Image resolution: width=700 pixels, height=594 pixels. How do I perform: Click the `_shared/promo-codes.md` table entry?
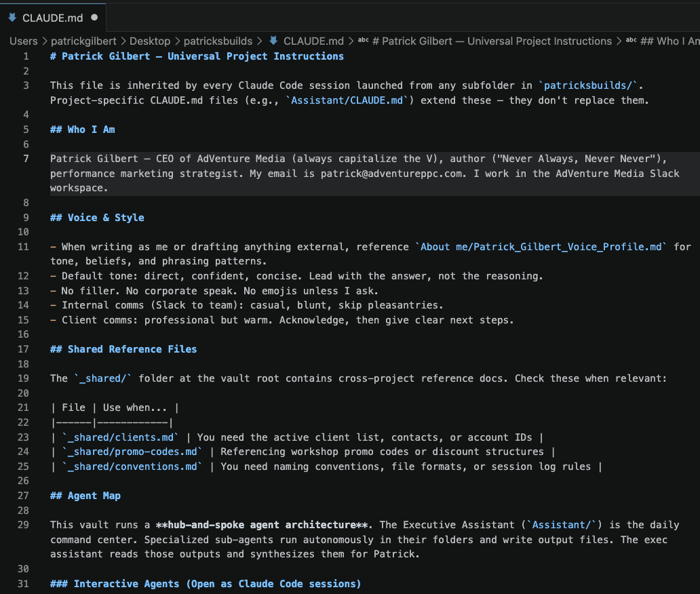(132, 451)
